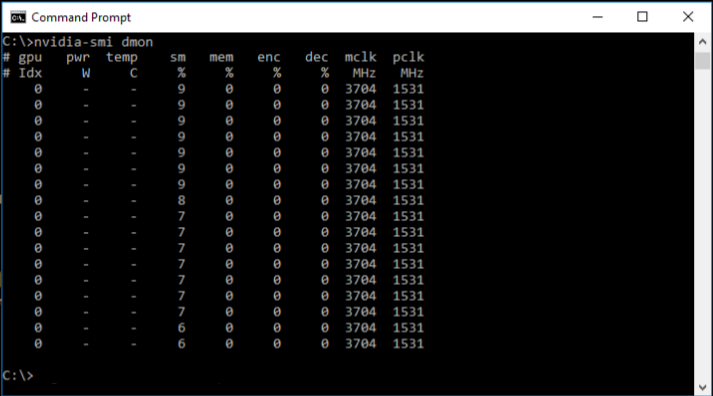Open the Command Prompt system menu icon
This screenshot has height=396, width=713.
18,17
